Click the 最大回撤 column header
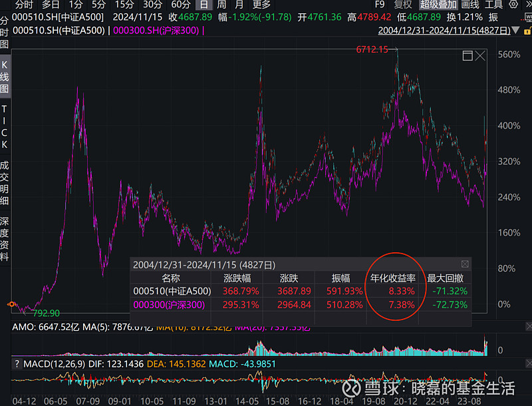 pos(445,278)
